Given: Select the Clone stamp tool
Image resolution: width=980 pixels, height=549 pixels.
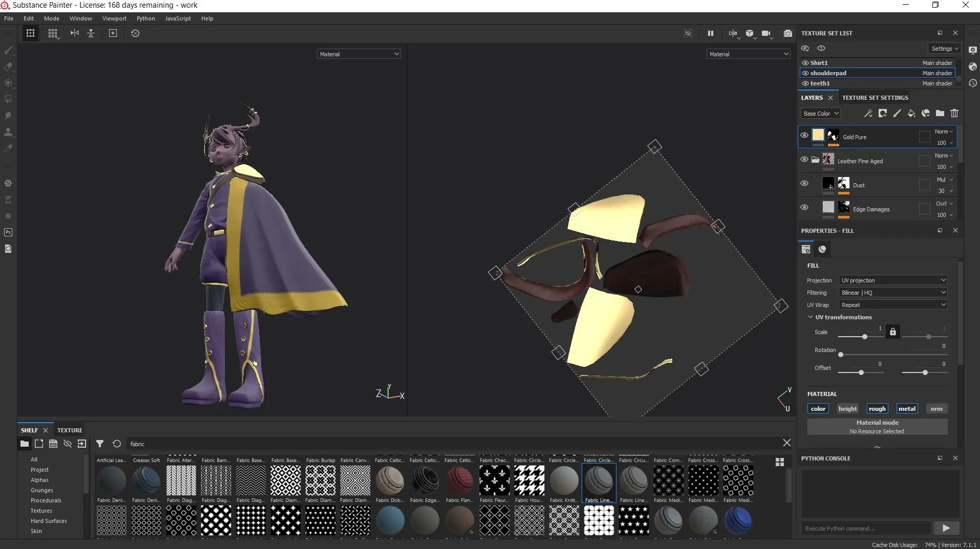Looking at the screenshot, I should 8,132.
